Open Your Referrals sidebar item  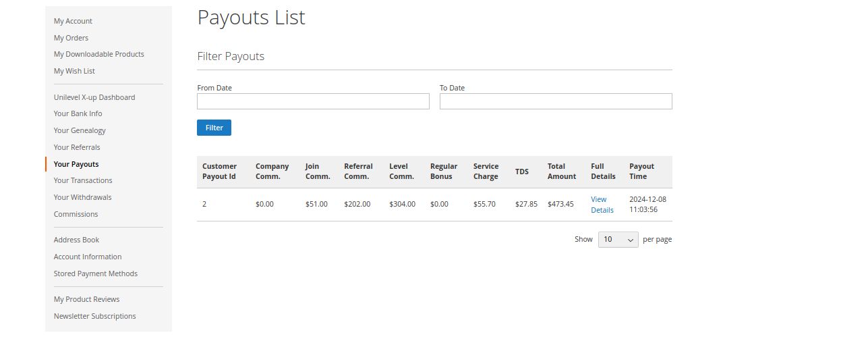point(77,147)
